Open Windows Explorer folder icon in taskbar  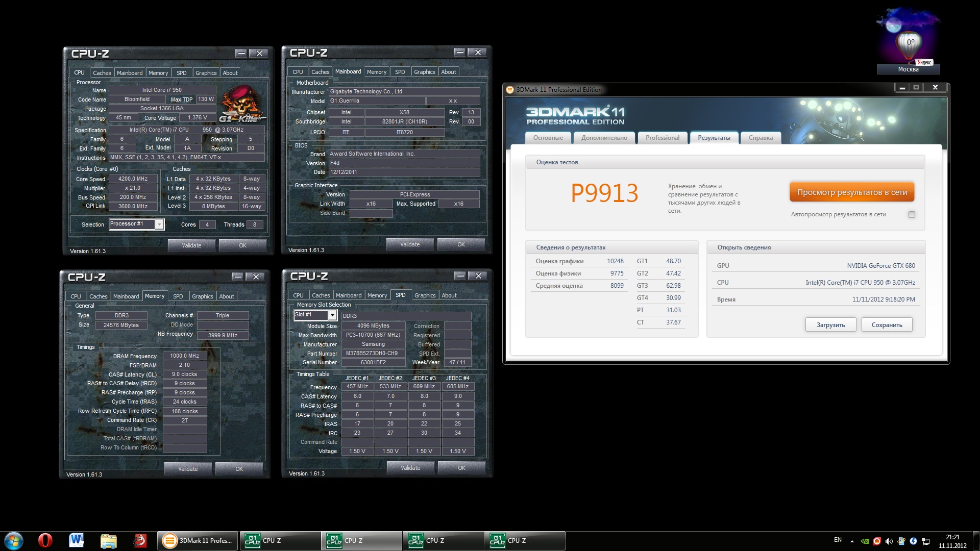pyautogui.click(x=108, y=541)
